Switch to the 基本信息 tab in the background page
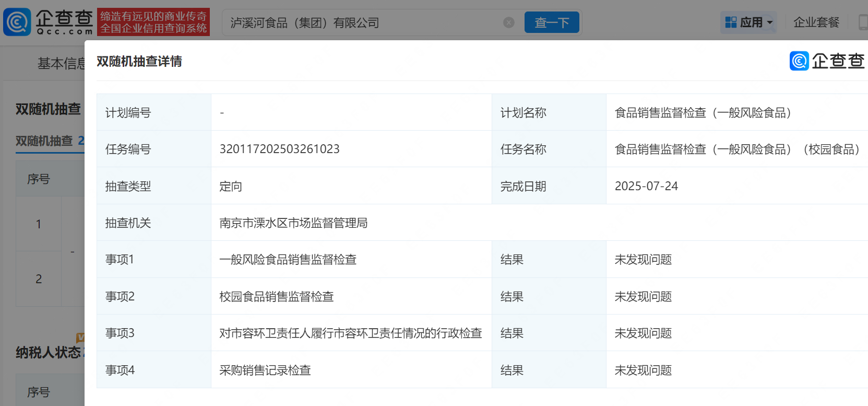The image size is (868, 406). point(61,64)
